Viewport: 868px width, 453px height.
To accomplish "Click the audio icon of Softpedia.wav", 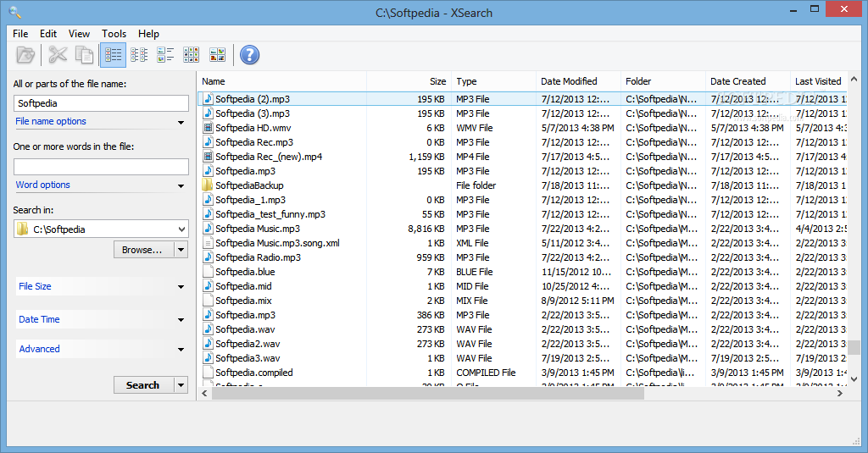I will [209, 329].
